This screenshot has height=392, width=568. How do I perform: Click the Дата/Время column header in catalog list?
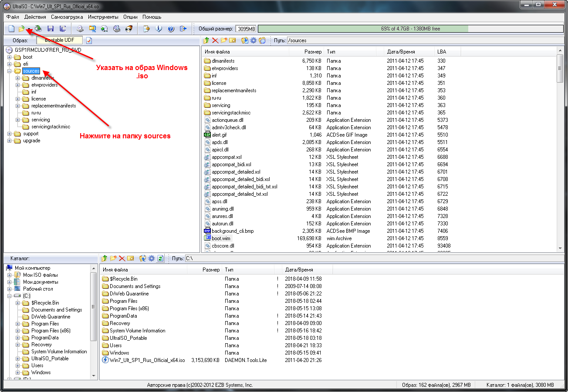307,270
